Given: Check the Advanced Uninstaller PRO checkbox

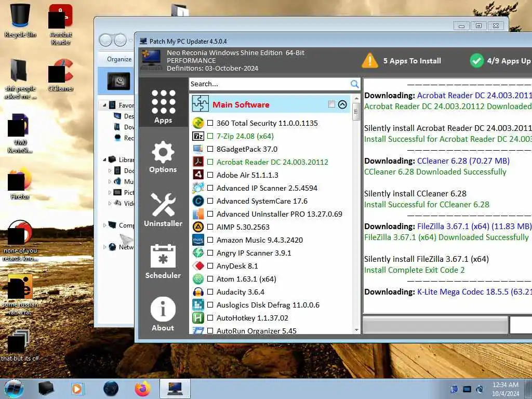Looking at the screenshot, I should 210,214.
